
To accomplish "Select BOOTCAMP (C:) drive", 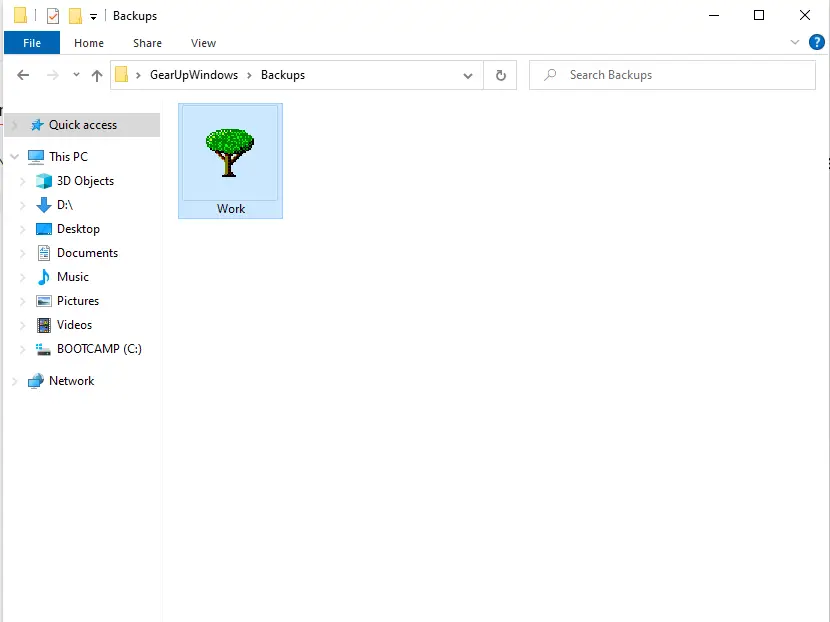I will (99, 349).
